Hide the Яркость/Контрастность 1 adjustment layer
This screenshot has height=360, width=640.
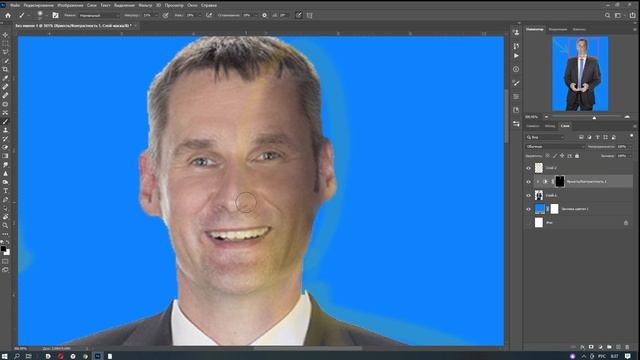click(x=529, y=182)
